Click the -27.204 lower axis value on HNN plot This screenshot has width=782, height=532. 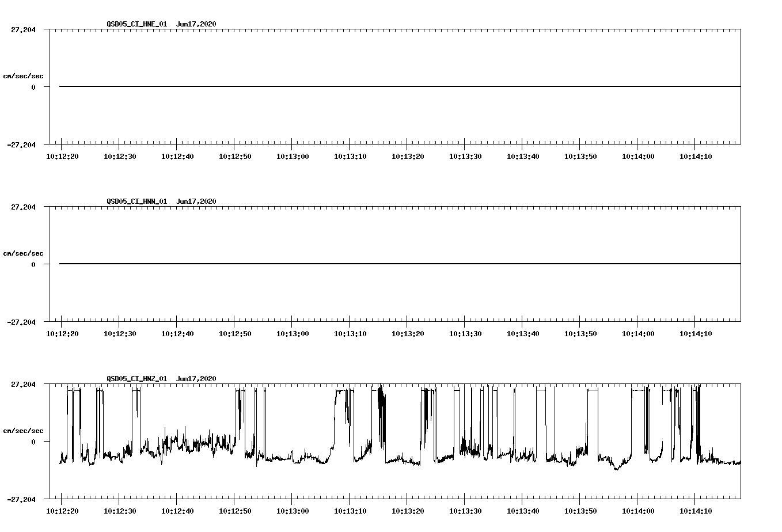point(21,322)
